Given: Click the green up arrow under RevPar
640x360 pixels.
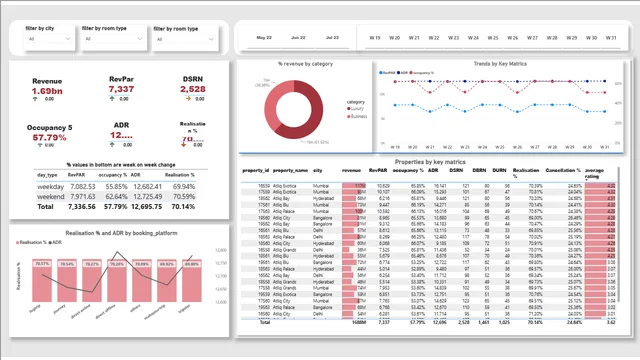Looking at the screenshot, I should [x=112, y=98].
